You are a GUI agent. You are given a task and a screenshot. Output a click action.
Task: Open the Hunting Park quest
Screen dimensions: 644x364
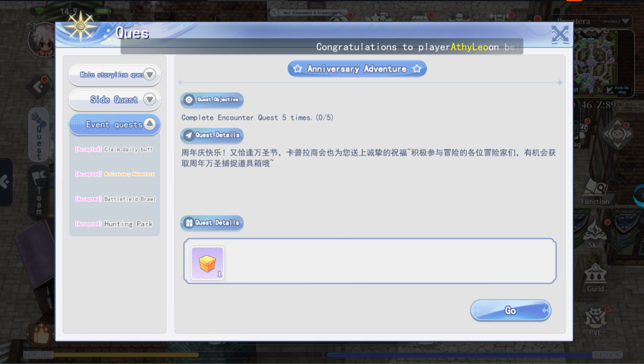pyautogui.click(x=114, y=224)
